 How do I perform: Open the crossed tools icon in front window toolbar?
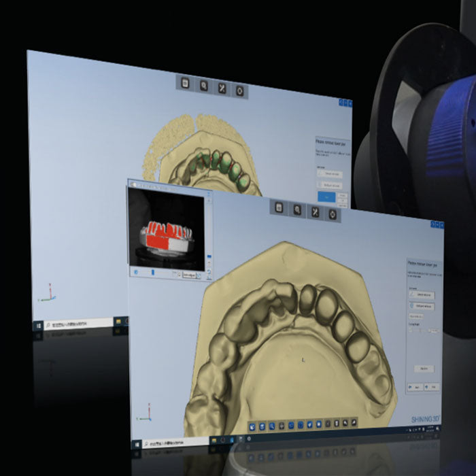point(315,211)
